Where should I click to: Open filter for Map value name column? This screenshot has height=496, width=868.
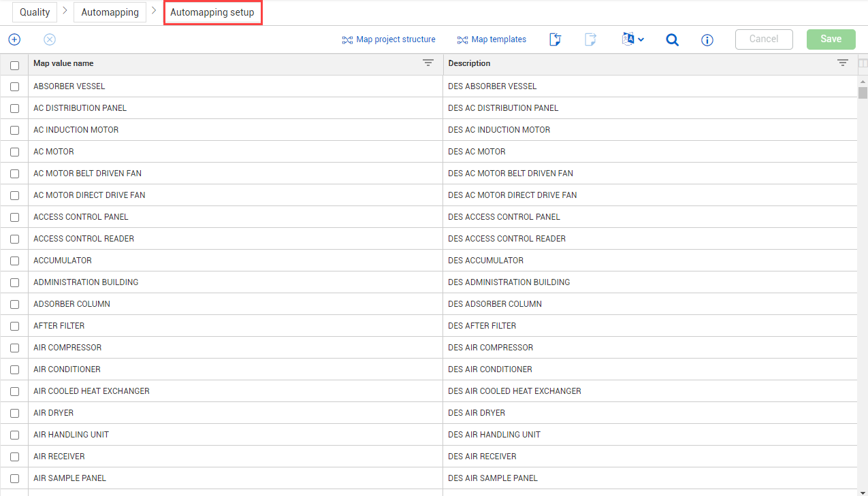tap(428, 63)
